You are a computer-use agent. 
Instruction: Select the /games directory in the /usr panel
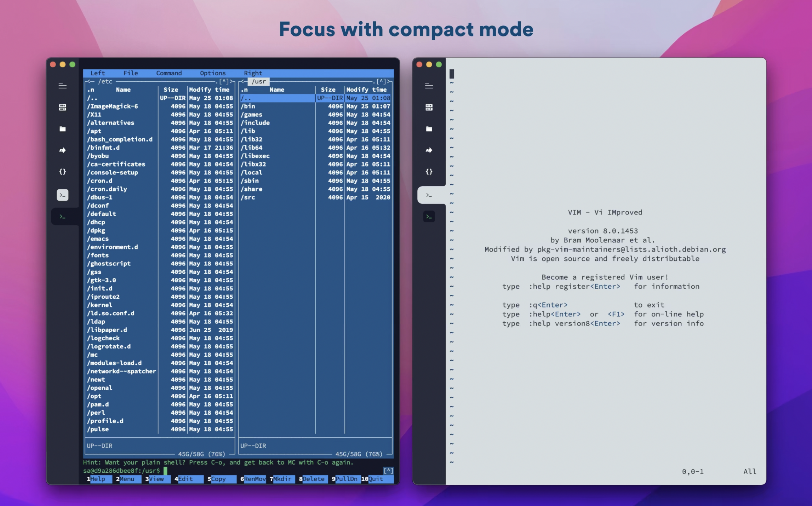pos(252,115)
